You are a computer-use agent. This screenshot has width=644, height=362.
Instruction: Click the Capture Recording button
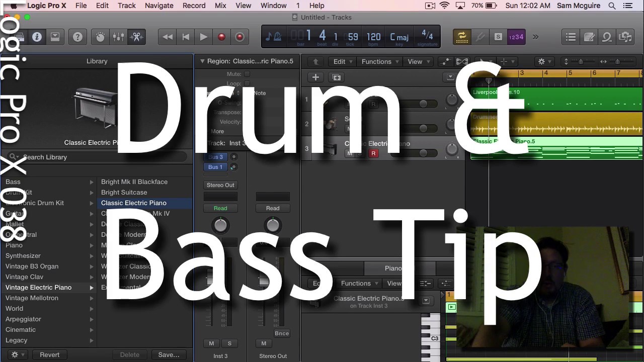[239, 37]
